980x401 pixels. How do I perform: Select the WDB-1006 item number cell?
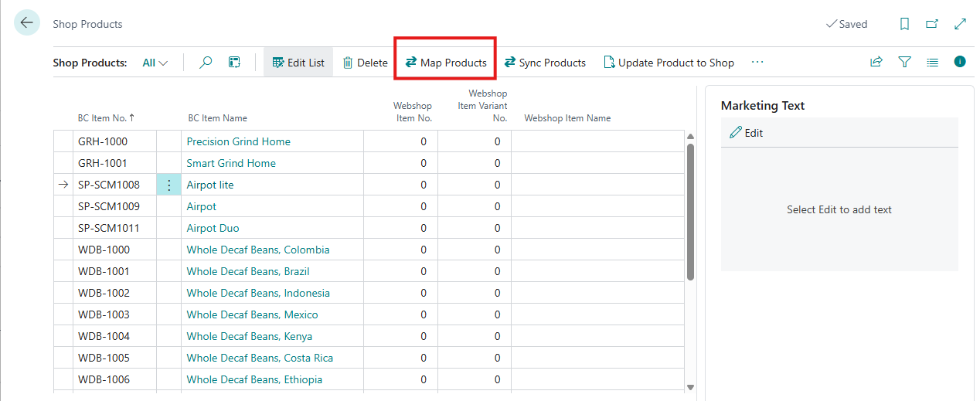coord(114,379)
